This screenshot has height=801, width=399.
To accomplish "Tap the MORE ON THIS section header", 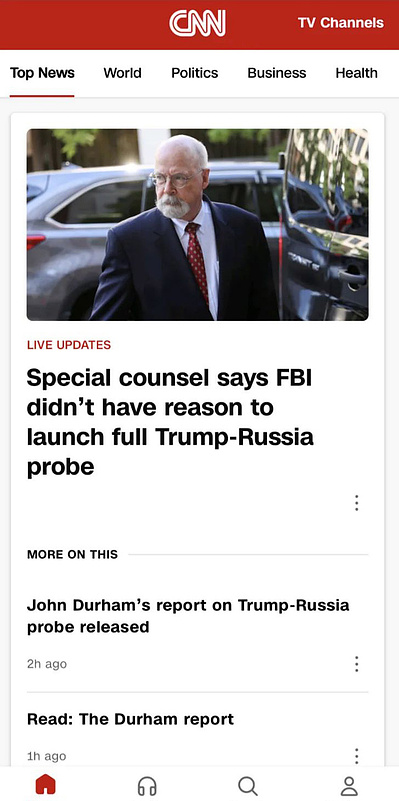I will click(x=73, y=554).
